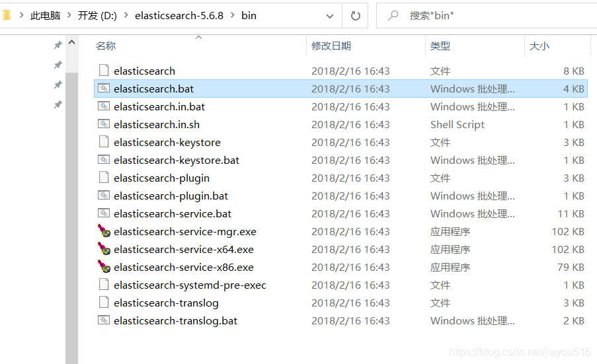597x364 pixels.
Task: Click the elasticsearch file icon
Action: (104, 71)
